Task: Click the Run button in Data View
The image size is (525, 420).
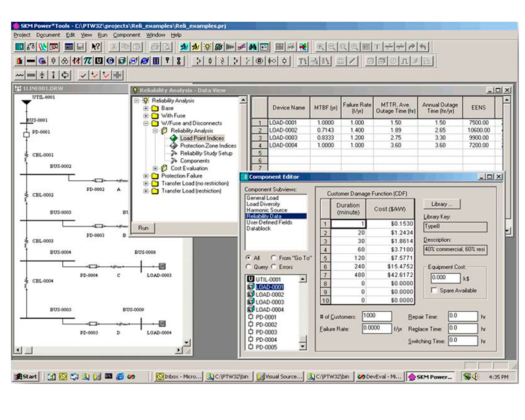Action: pos(143,228)
